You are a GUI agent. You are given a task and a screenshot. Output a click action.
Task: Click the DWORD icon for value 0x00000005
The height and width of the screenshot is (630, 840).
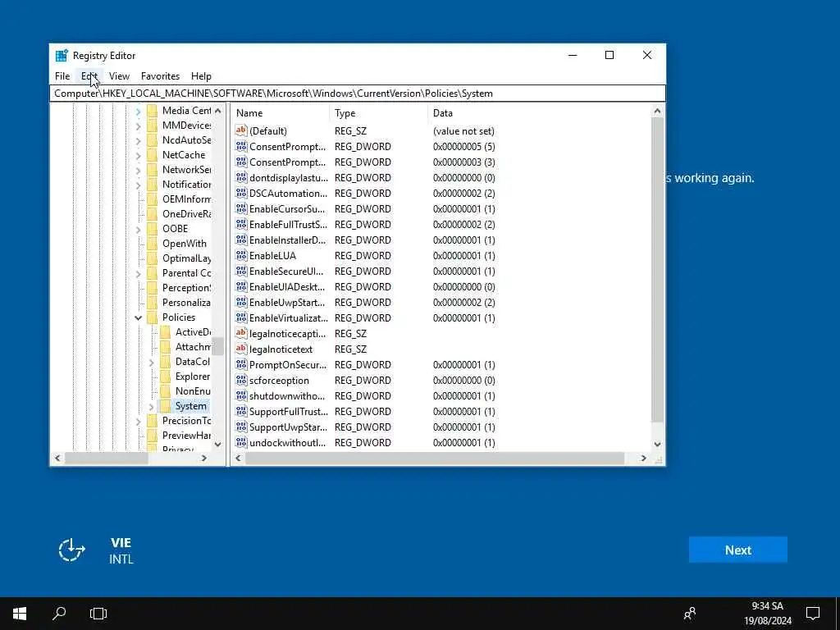[x=241, y=146]
